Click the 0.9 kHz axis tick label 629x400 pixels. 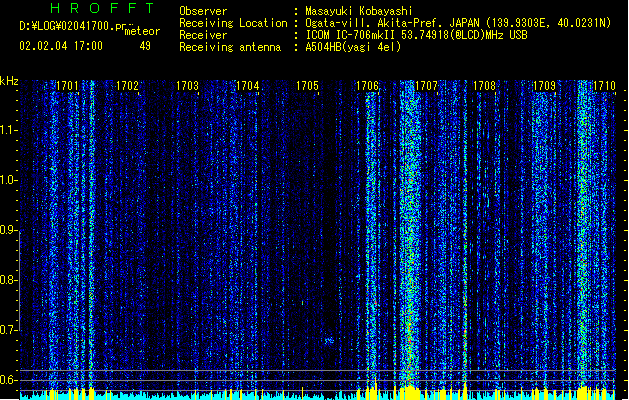tap(8, 230)
